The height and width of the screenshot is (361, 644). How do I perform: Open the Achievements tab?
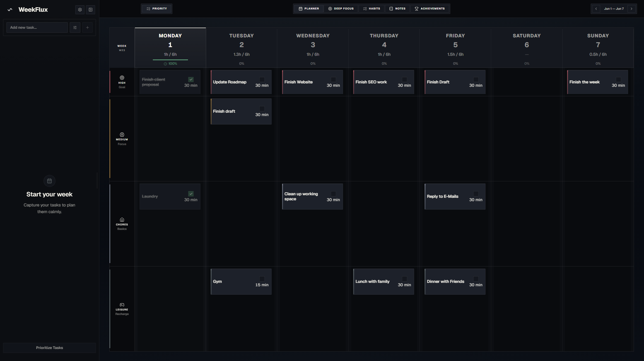point(430,9)
